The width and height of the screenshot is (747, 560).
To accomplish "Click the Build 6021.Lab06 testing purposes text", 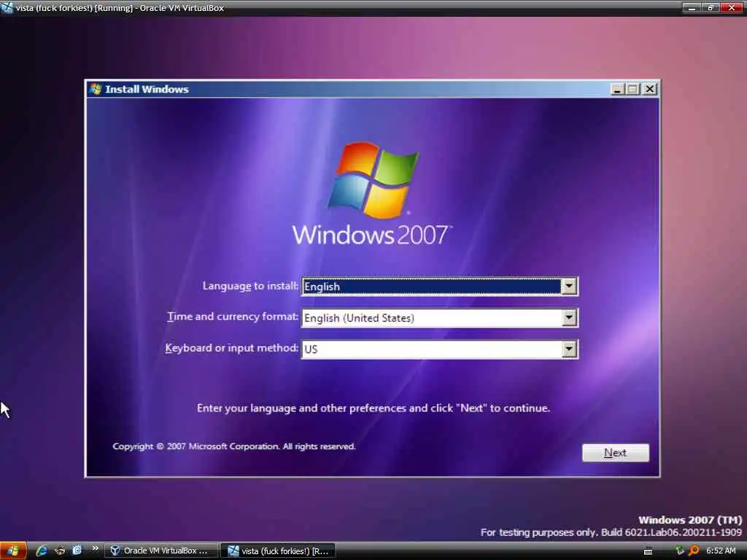I will click(611, 532).
